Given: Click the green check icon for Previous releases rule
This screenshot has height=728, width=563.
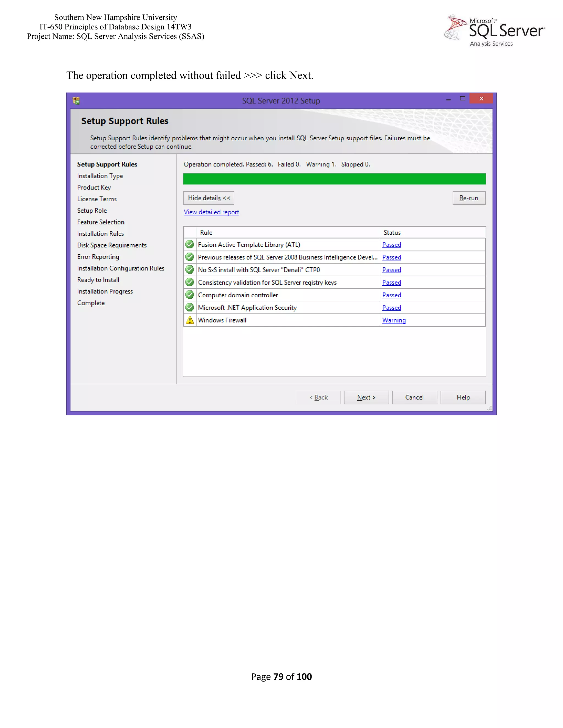Looking at the screenshot, I should (189, 257).
